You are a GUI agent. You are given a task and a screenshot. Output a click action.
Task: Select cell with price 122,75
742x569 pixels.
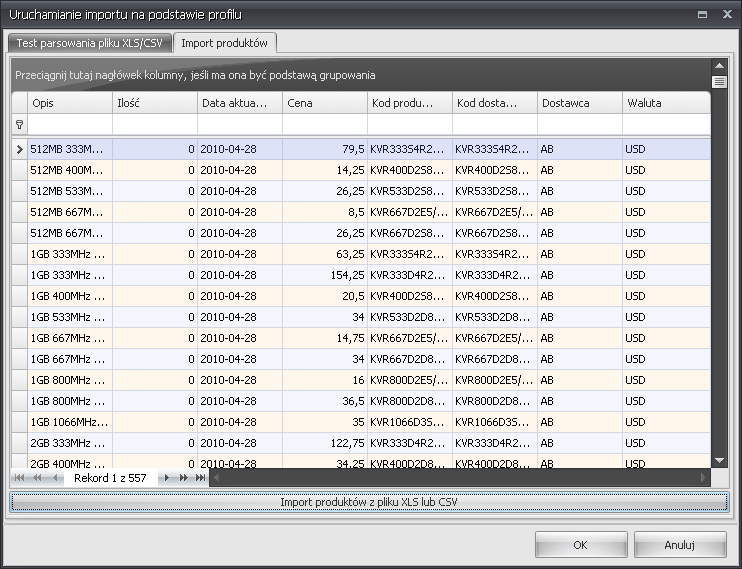pyautogui.click(x=325, y=443)
